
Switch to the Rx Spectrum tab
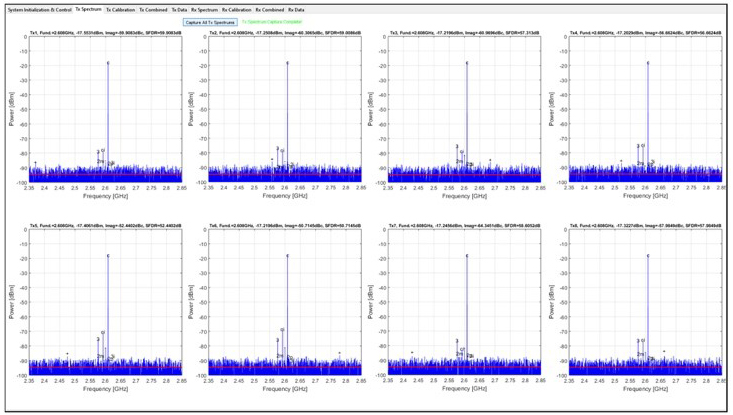pyautogui.click(x=204, y=10)
